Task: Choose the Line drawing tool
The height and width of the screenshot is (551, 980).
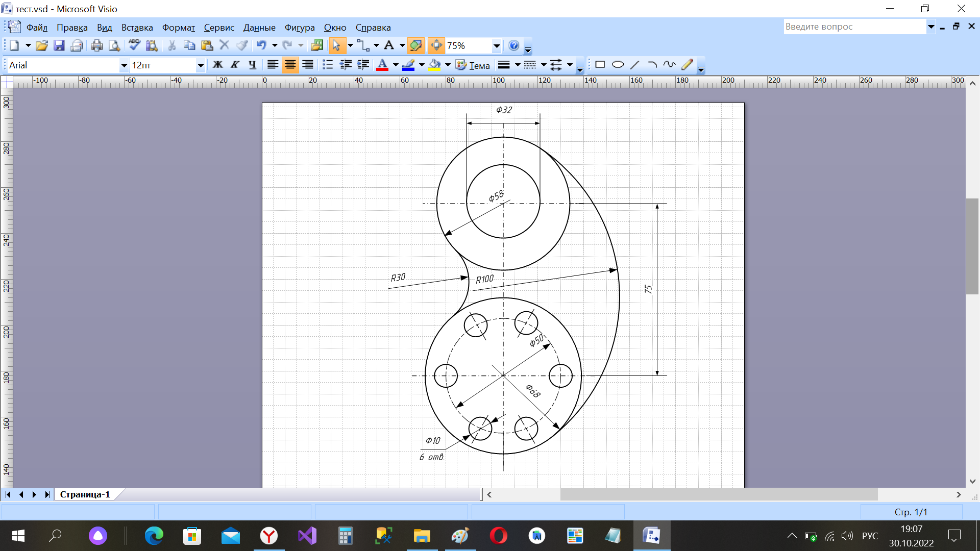Action: [x=634, y=65]
